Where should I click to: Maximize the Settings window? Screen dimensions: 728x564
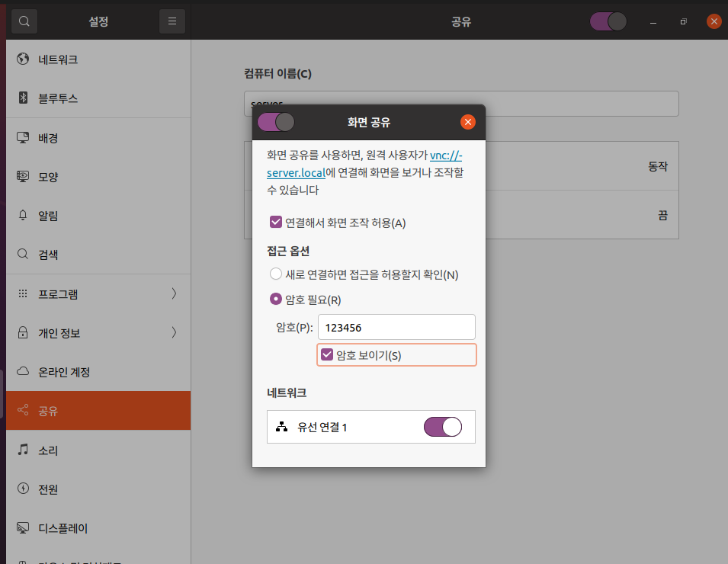(x=684, y=22)
